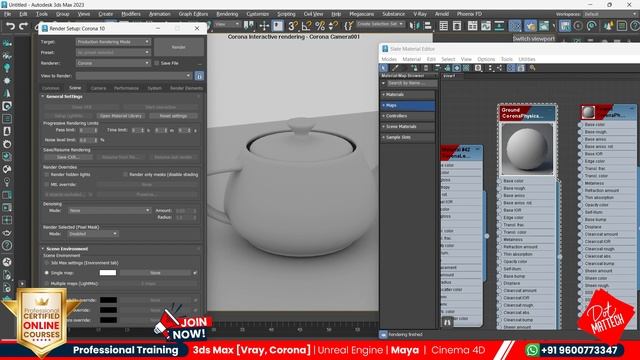The width and height of the screenshot is (640, 360).
Task: Click the Single map None map slot
Action: pyautogui.click(x=155, y=273)
